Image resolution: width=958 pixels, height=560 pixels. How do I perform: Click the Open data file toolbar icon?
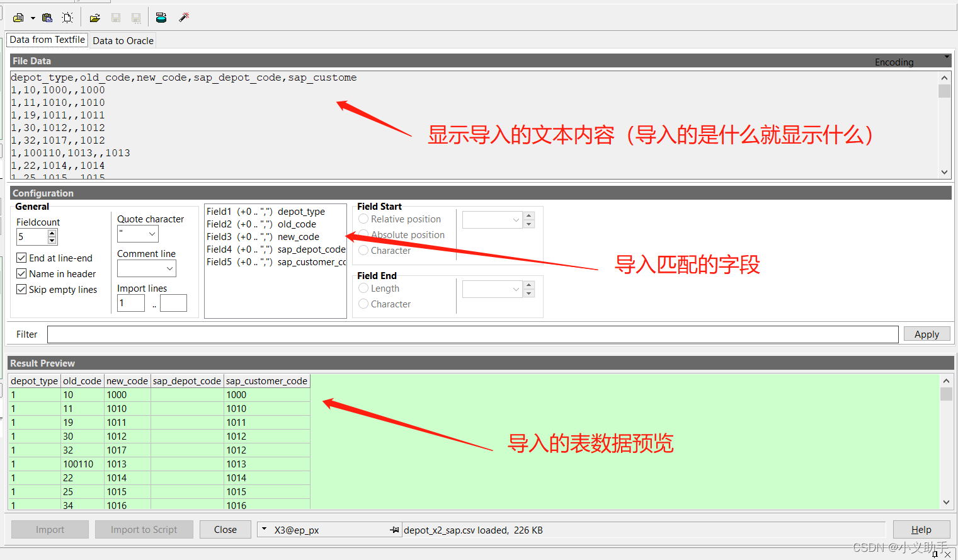[x=18, y=18]
